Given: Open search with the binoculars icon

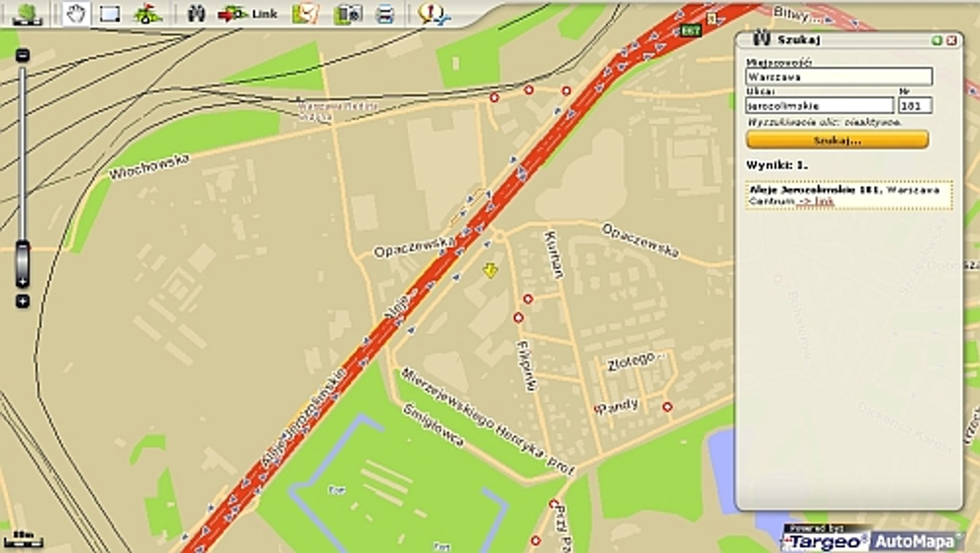Looking at the screenshot, I should [196, 14].
